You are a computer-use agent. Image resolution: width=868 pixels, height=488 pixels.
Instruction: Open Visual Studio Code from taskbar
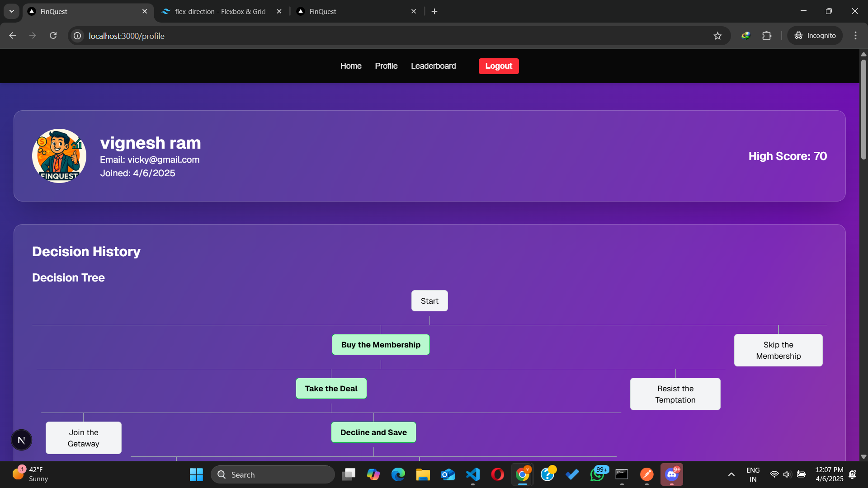pyautogui.click(x=473, y=474)
